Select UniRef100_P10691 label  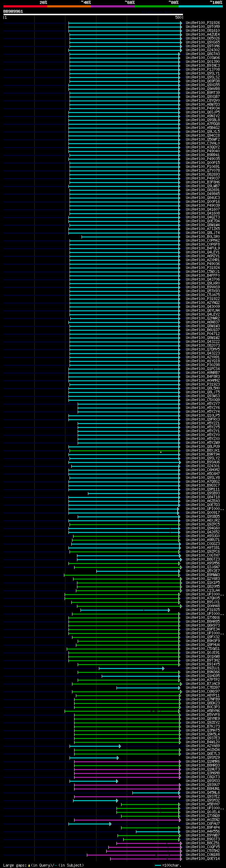pyautogui.click(x=203, y=167)
